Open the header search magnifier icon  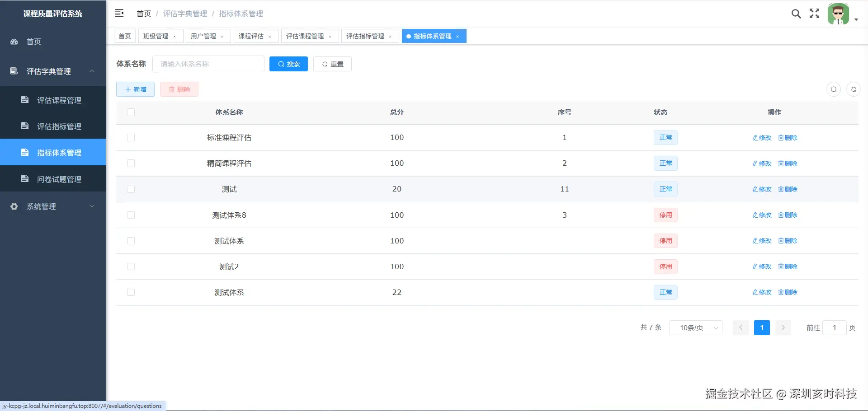796,14
